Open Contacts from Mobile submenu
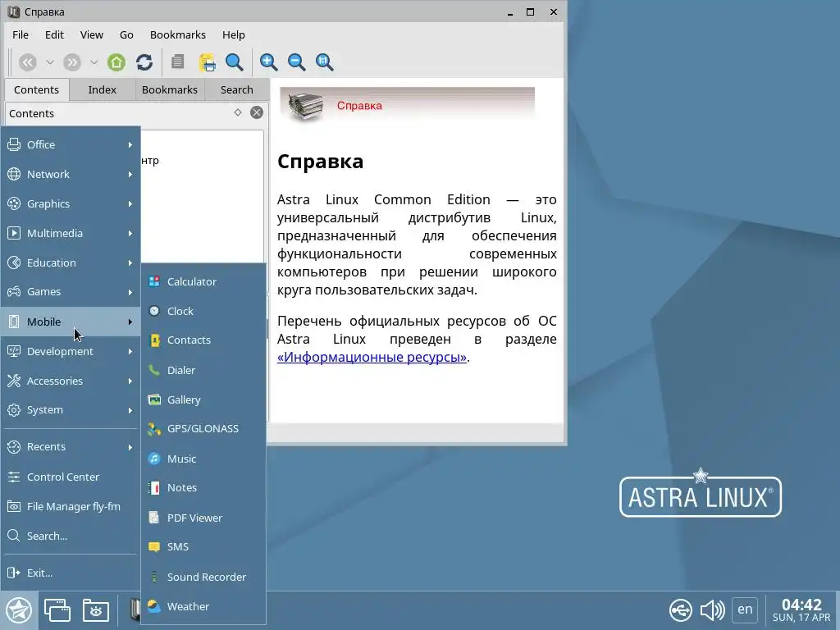 [203, 340]
